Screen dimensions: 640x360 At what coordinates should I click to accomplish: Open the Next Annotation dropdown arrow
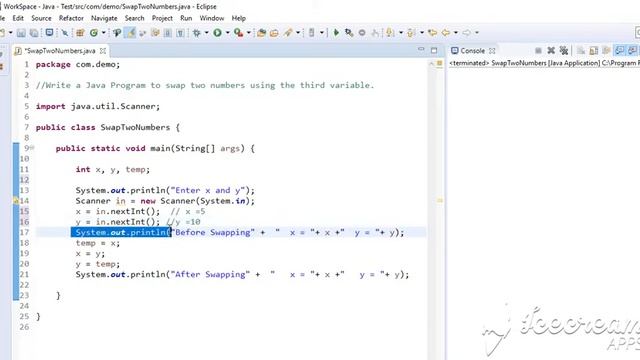[401, 32]
